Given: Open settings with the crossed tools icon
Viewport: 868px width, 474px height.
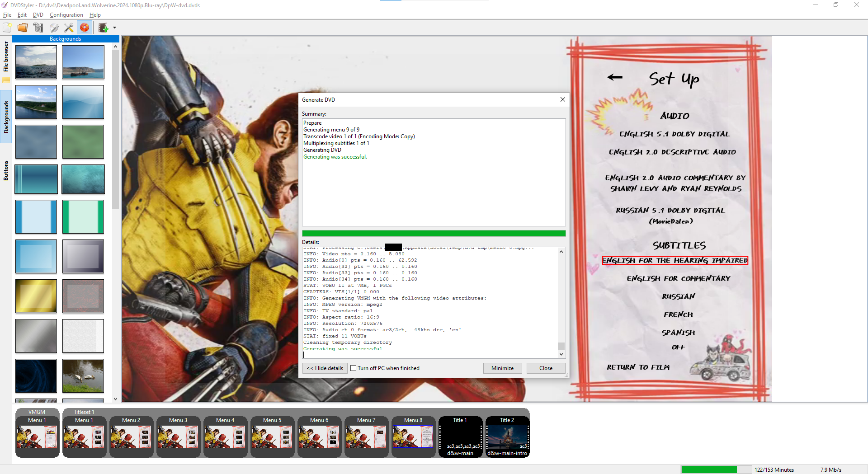Looking at the screenshot, I should point(69,28).
